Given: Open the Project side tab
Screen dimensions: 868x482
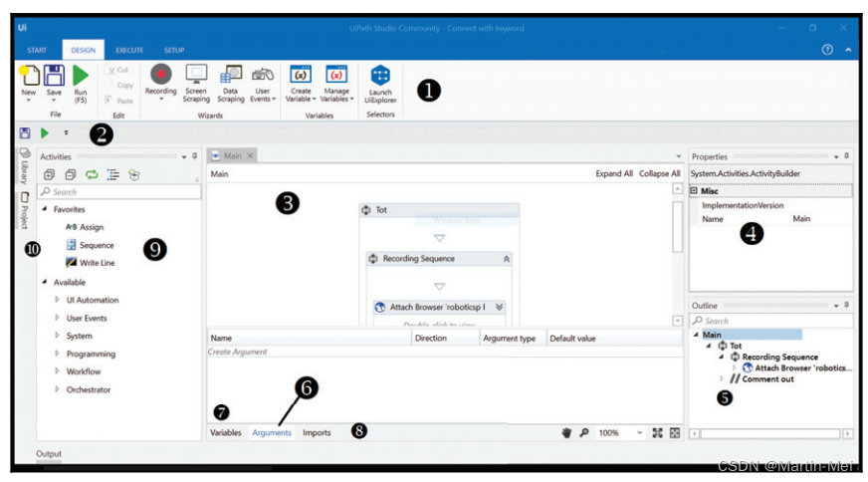Looking at the screenshot, I should [24, 210].
